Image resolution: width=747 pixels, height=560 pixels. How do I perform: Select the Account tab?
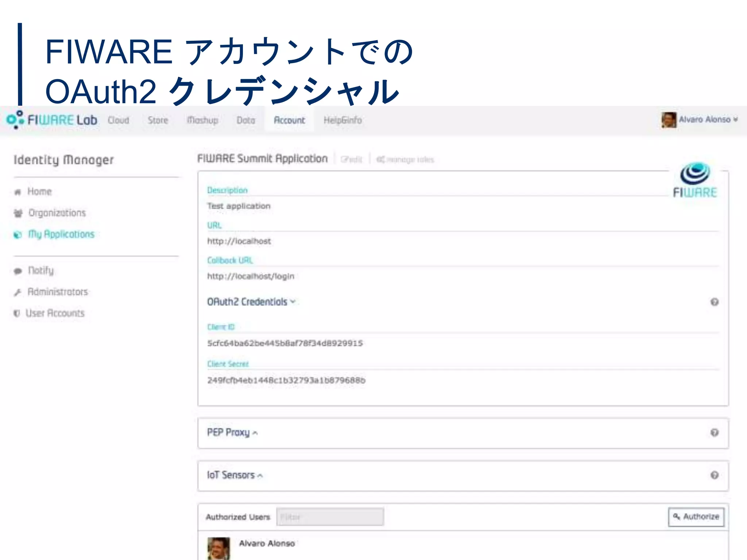[289, 120]
